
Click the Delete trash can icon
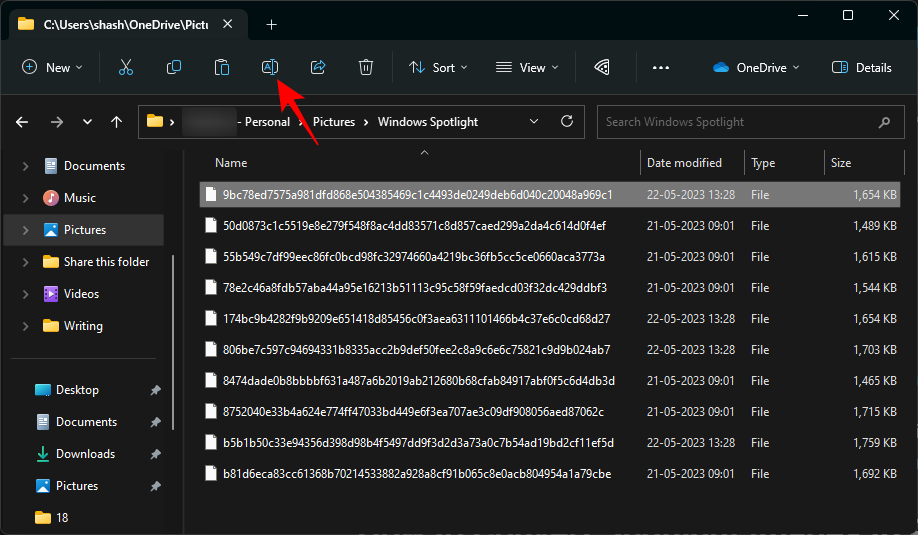tap(366, 67)
